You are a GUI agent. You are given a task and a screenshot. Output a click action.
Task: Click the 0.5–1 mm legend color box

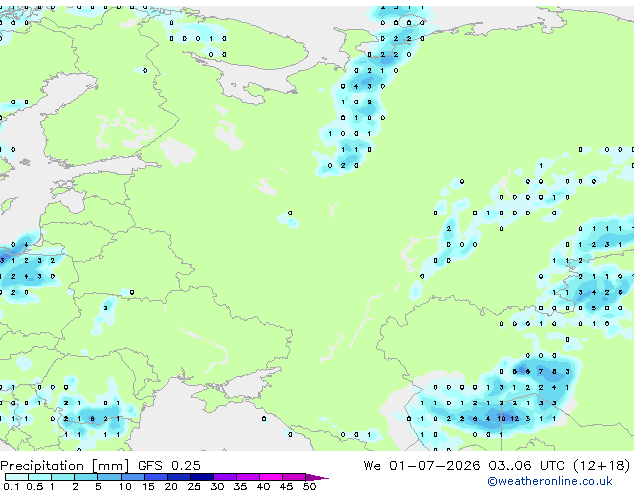click(x=40, y=477)
